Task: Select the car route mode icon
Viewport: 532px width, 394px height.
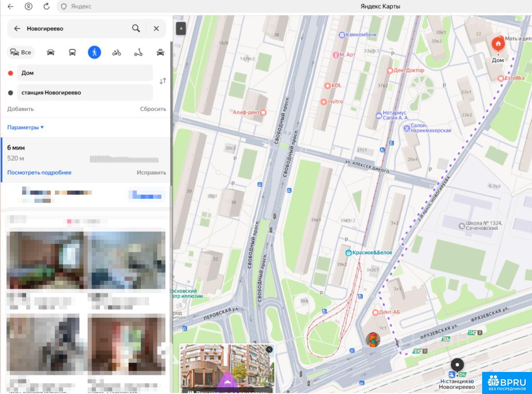Action: pos(51,52)
